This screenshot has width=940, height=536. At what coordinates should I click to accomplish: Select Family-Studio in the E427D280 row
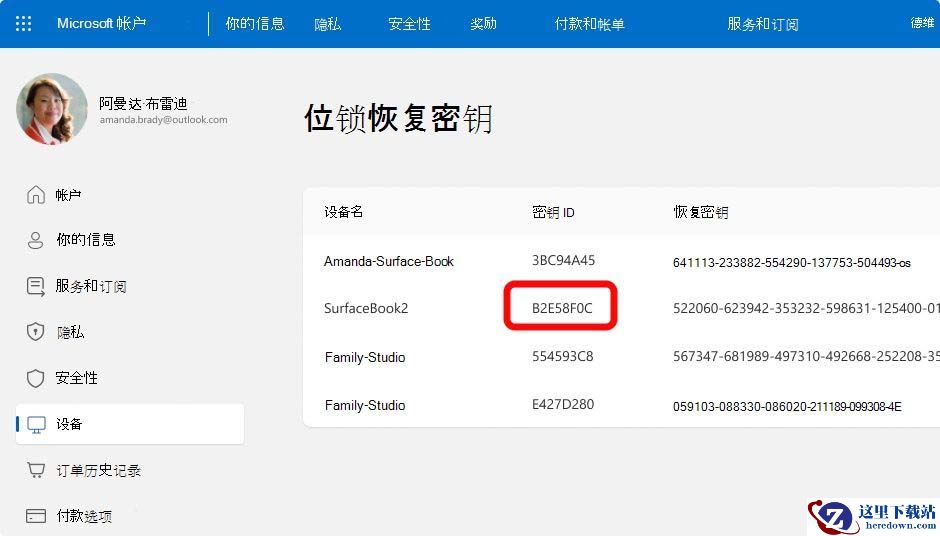tap(365, 405)
